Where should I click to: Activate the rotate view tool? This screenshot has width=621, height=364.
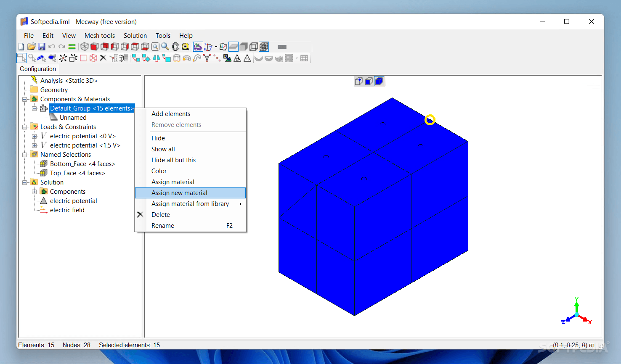[x=175, y=46]
